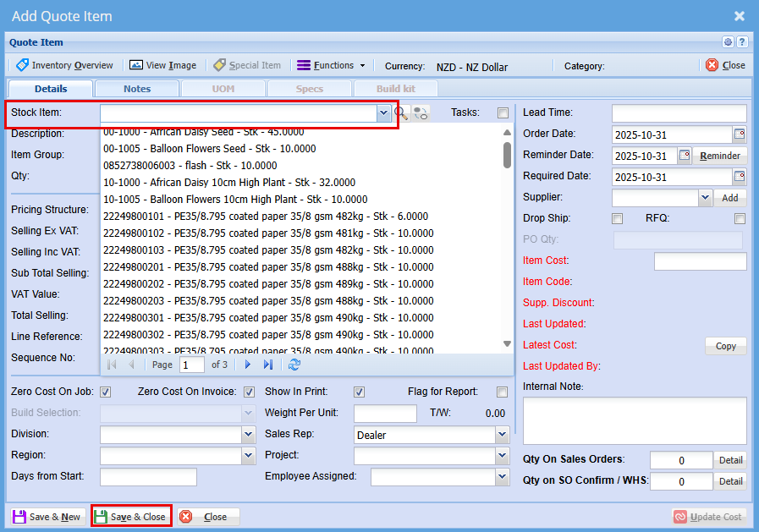This screenshot has height=532, width=759.
Task: Click the help icon in Quote Item header
Action: (742, 42)
